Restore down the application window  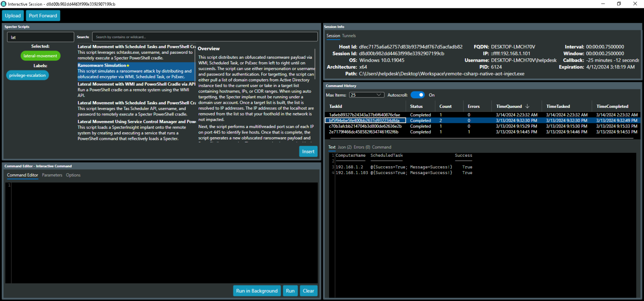tap(619, 4)
